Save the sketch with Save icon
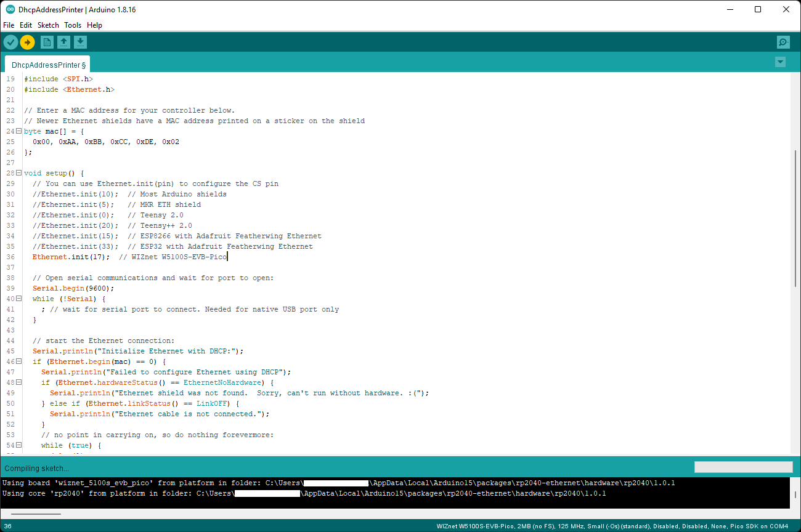This screenshot has height=532, width=801. [80, 42]
